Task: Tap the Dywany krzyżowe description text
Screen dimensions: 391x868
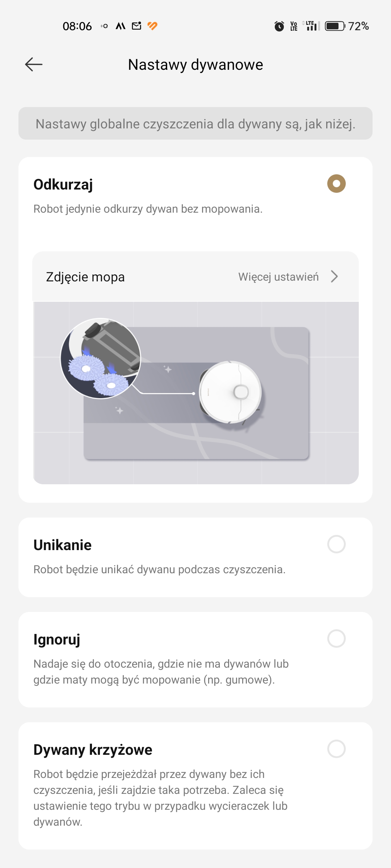Action: point(160,798)
